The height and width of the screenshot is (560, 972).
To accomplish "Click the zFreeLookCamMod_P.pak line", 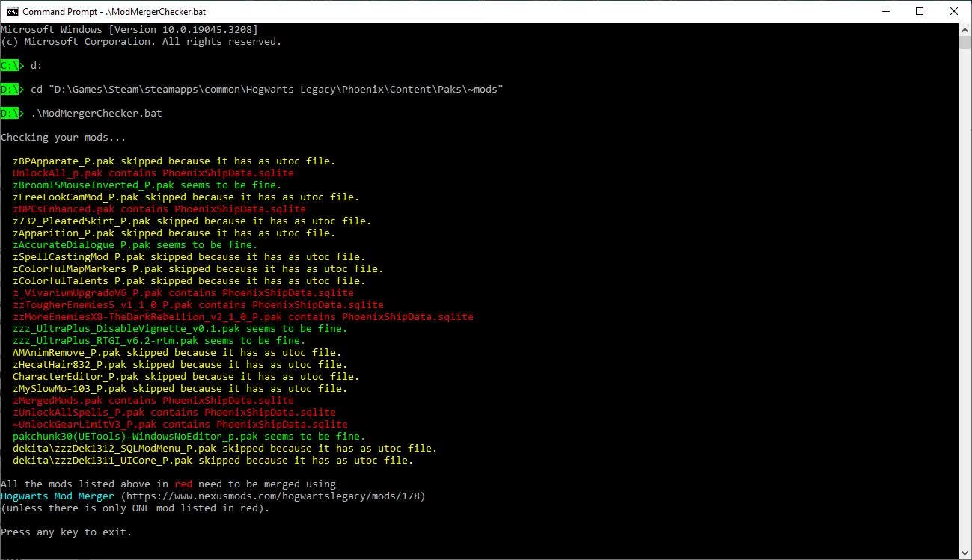I will tap(186, 197).
